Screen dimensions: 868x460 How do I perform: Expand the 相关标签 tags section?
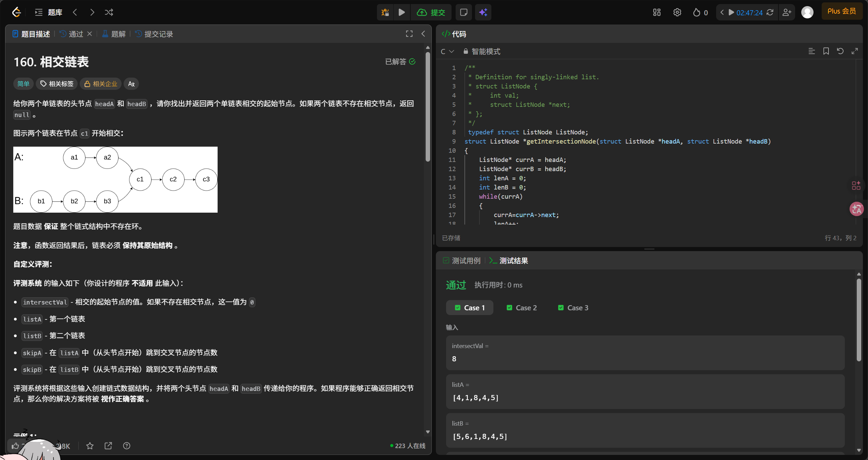tap(57, 84)
